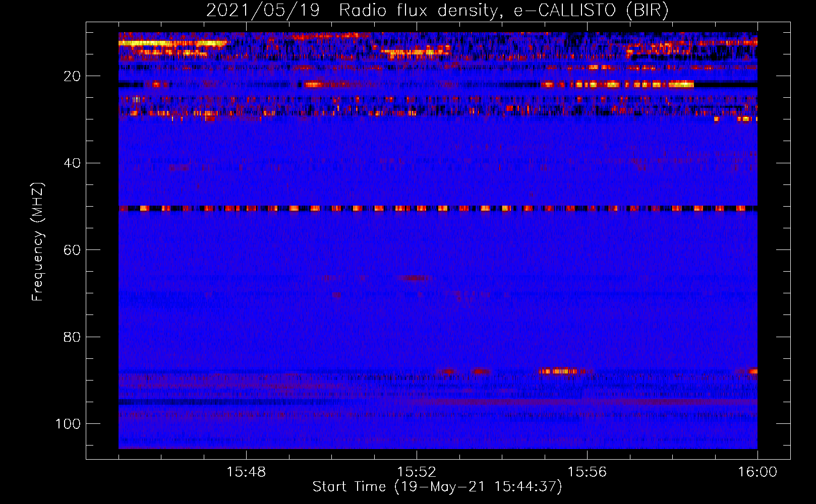
Task: Click the 100 frequency tick label
Action: (x=68, y=424)
